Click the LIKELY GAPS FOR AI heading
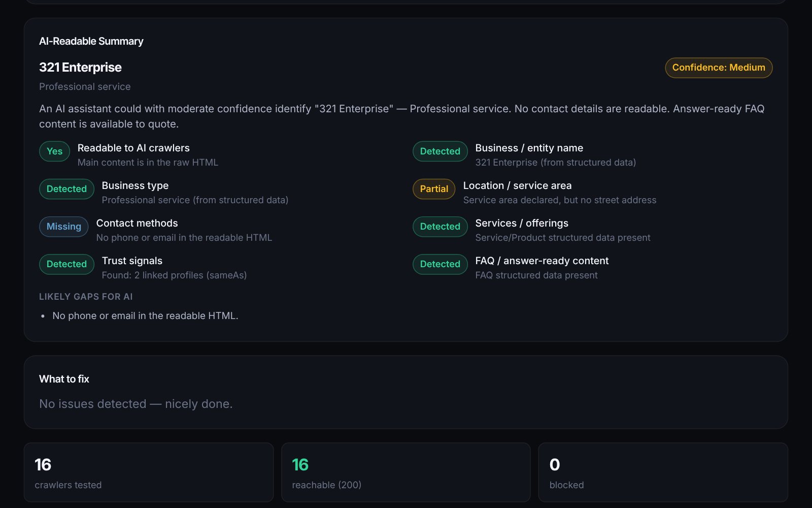 [86, 297]
